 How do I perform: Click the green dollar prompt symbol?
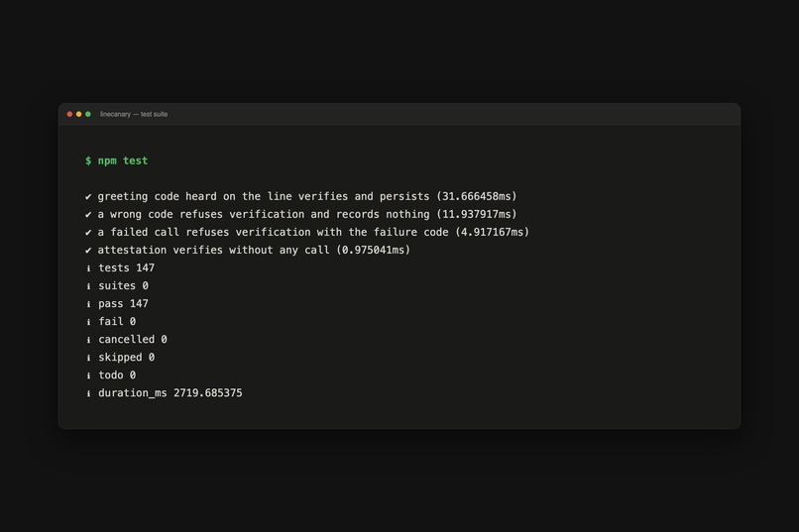pos(88,160)
